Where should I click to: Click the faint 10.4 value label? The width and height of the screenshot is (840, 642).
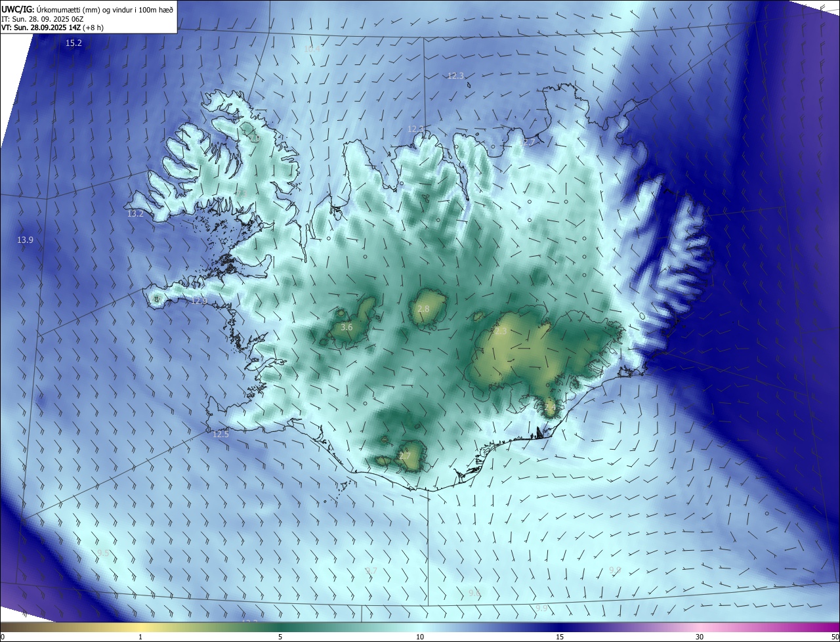[312, 49]
